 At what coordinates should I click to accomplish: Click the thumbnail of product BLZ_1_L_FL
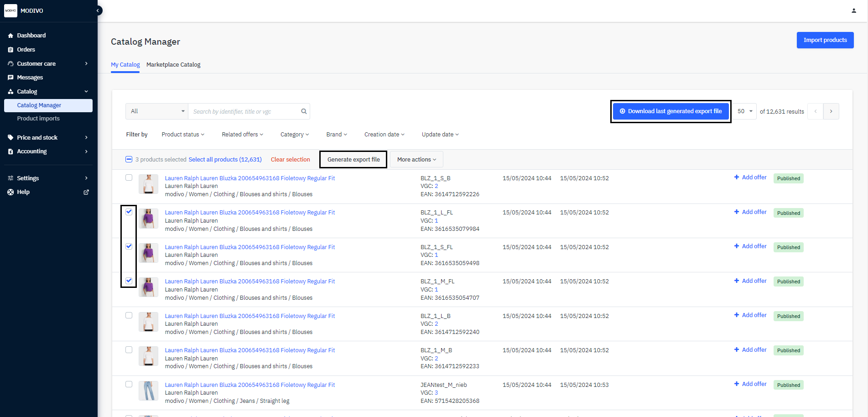[148, 219]
